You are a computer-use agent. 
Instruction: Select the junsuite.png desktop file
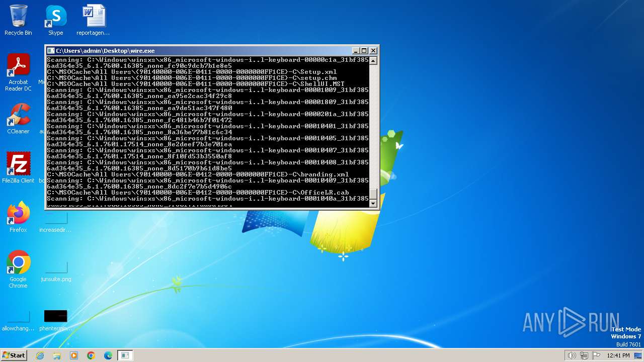(56, 271)
